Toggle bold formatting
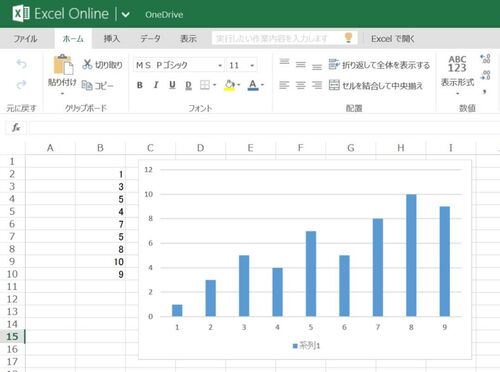 [x=140, y=85]
